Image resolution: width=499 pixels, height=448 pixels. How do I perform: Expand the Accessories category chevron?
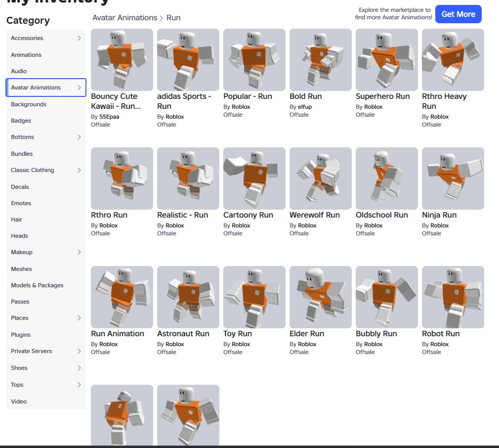[79, 38]
